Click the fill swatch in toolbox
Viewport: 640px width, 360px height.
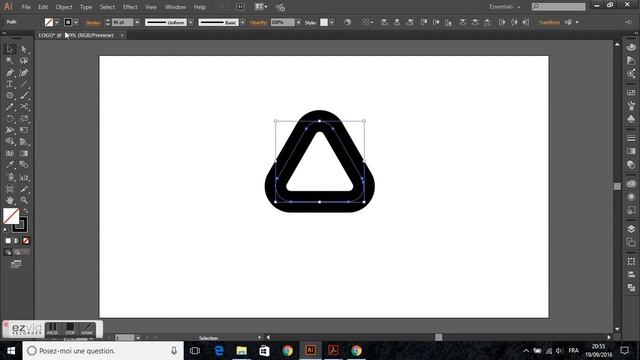(11, 216)
